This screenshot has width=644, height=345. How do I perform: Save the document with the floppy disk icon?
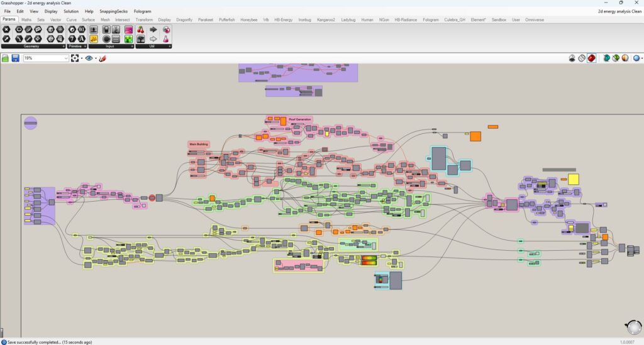pyautogui.click(x=15, y=58)
